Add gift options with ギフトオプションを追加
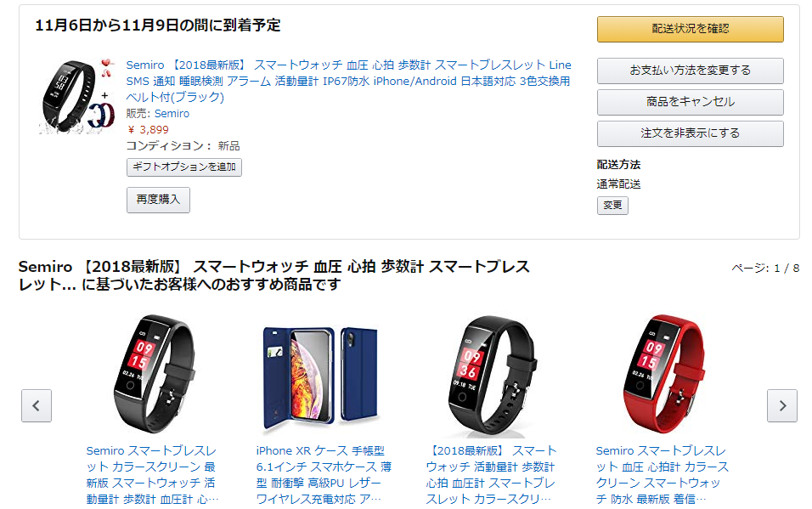Image resolution: width=812 pixels, height=509 pixels. click(184, 167)
